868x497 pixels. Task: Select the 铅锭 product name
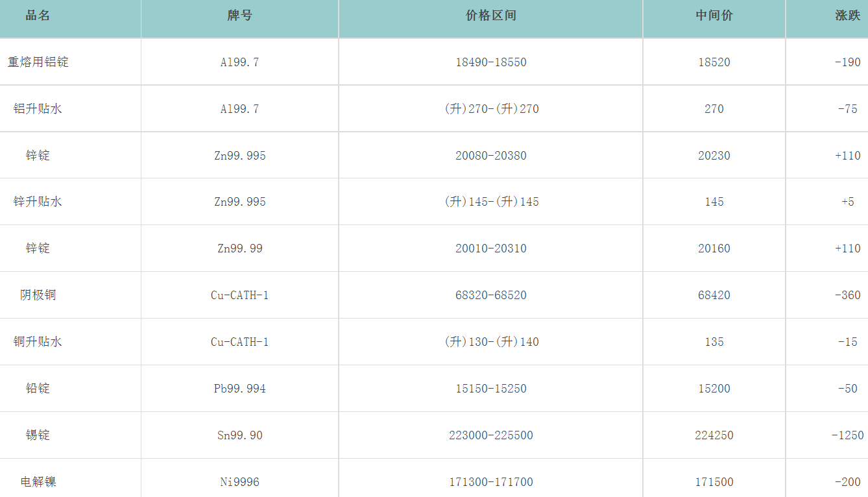click(x=38, y=389)
